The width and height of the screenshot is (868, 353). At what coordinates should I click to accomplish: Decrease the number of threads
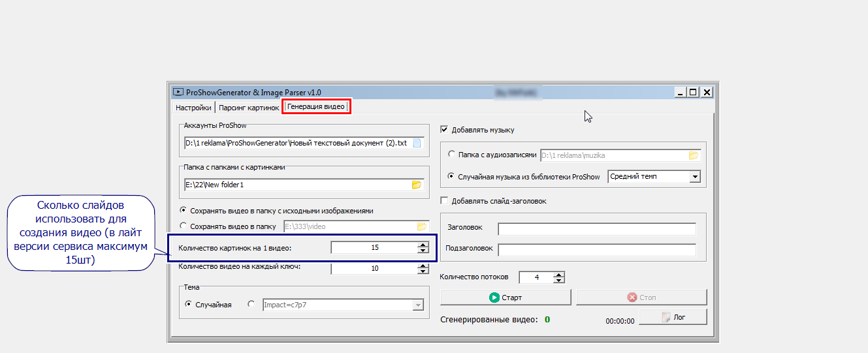pyautogui.click(x=558, y=281)
